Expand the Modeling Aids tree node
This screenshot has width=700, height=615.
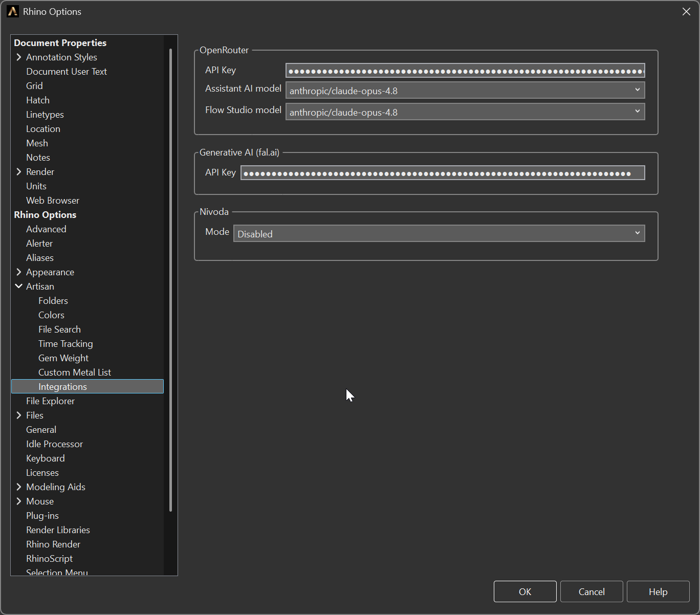[19, 487]
